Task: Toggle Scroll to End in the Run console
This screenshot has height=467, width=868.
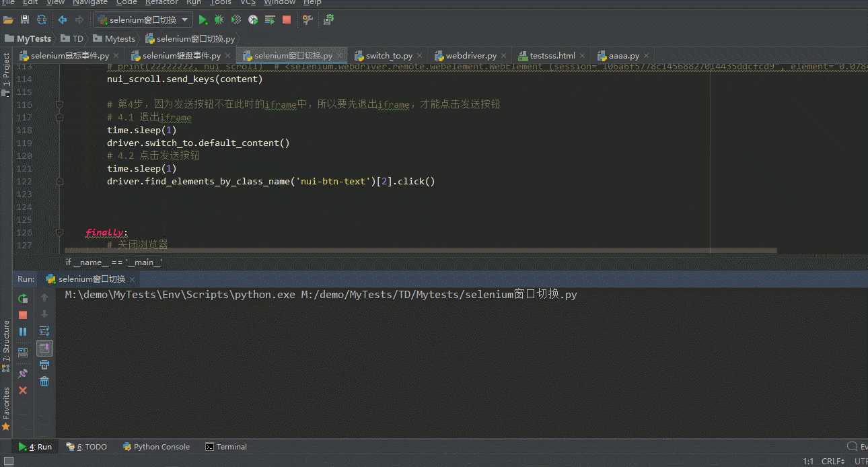Action: click(44, 348)
